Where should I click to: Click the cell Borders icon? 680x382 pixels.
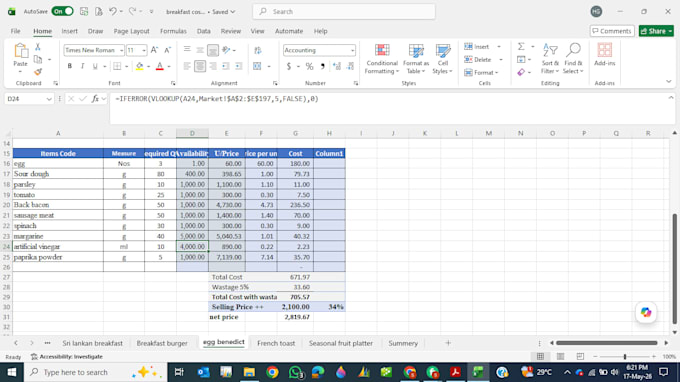tap(117, 66)
